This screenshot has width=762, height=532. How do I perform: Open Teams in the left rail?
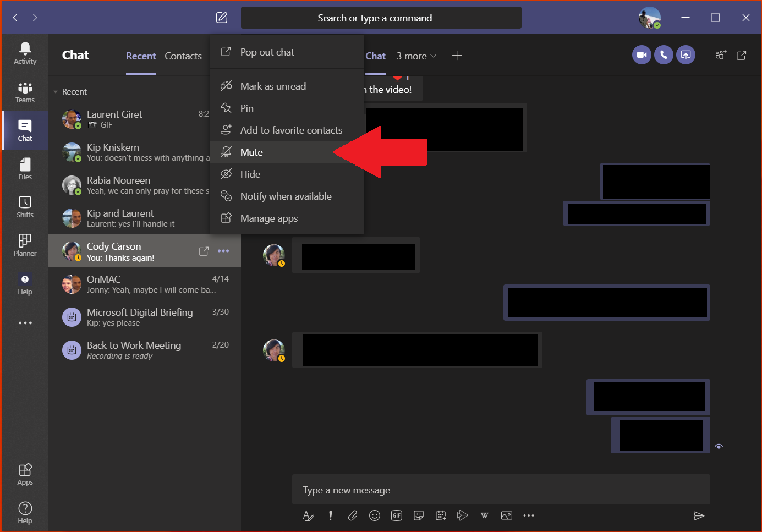click(25, 92)
